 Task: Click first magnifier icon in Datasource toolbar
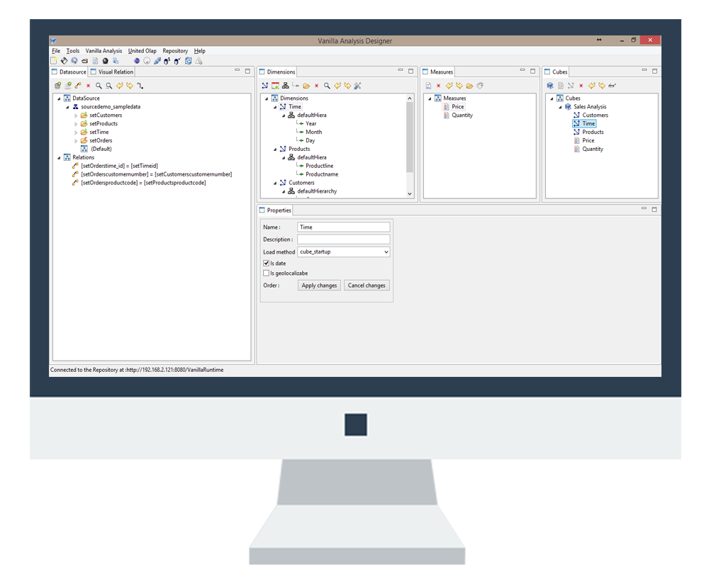point(99,86)
